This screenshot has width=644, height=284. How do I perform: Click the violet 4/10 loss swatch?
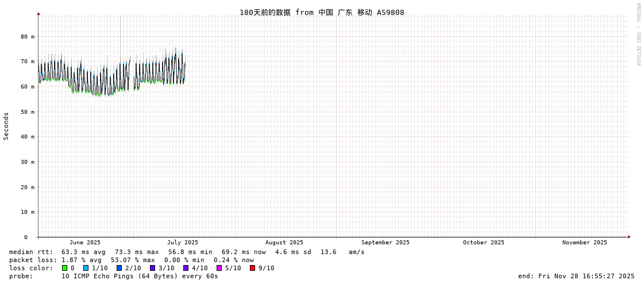point(186,268)
